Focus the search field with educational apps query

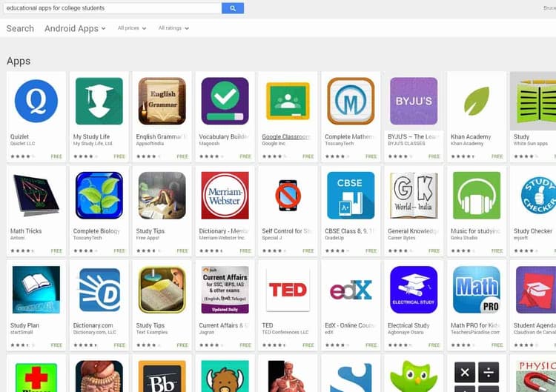pyautogui.click(x=113, y=8)
